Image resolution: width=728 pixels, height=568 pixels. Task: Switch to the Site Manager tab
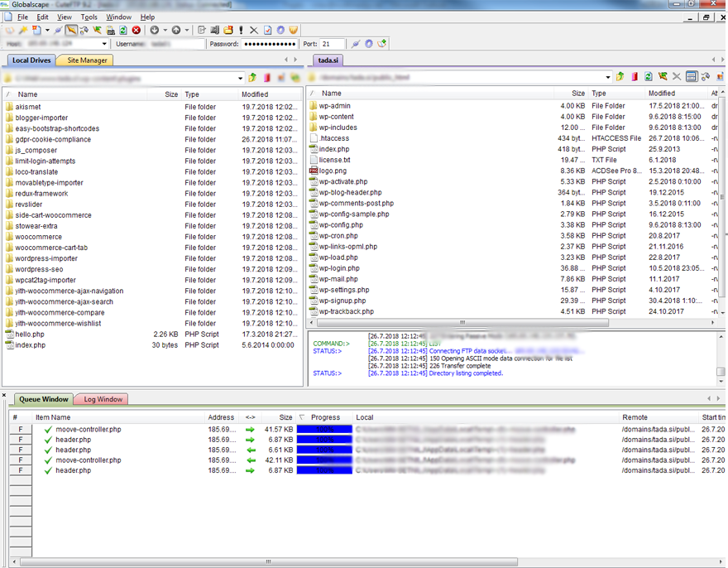point(87,60)
